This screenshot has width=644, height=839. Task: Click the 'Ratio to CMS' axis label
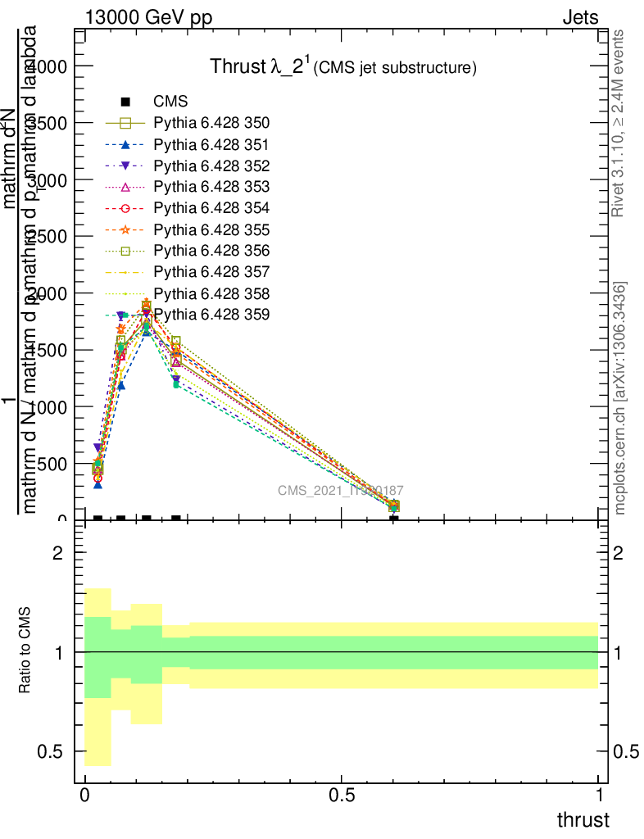25,650
